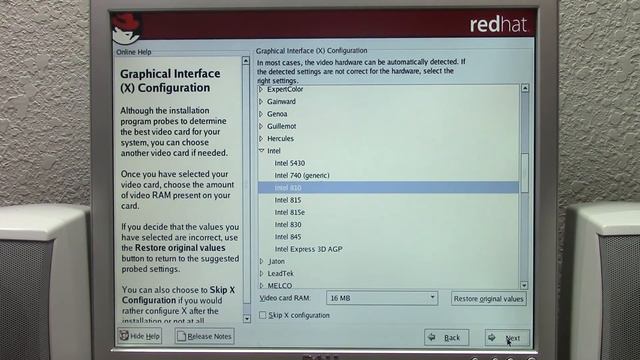The width and height of the screenshot is (640, 360).
Task: Click the Guillemot vendor name
Action: [x=282, y=126]
